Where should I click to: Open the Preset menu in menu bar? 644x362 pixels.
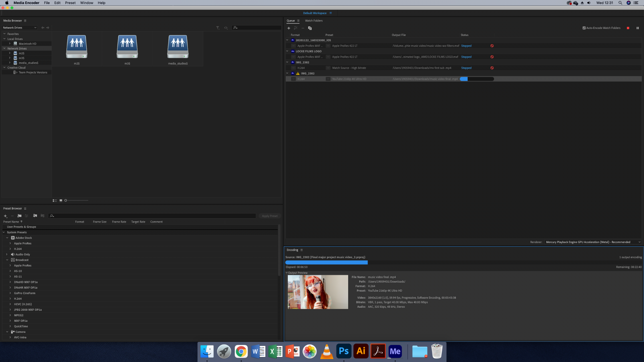[x=70, y=3]
